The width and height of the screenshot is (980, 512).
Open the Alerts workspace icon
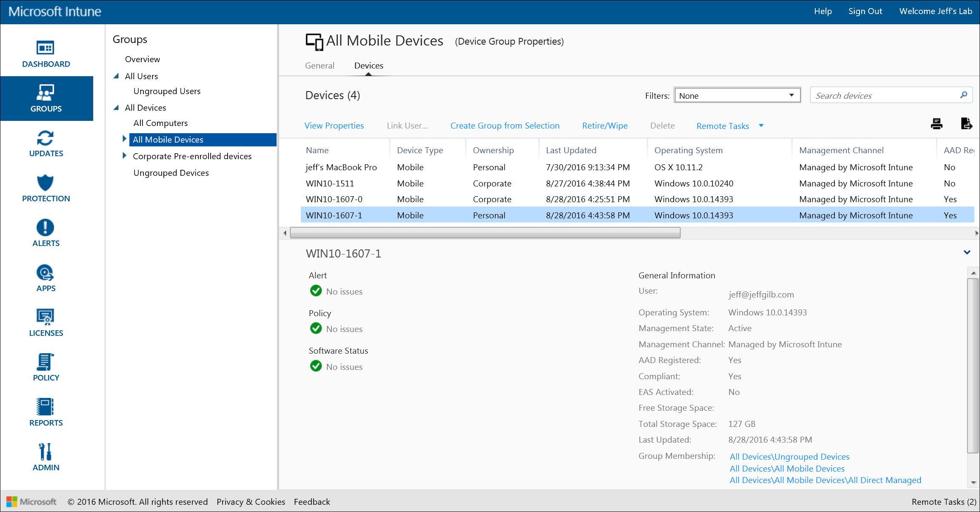(46, 227)
